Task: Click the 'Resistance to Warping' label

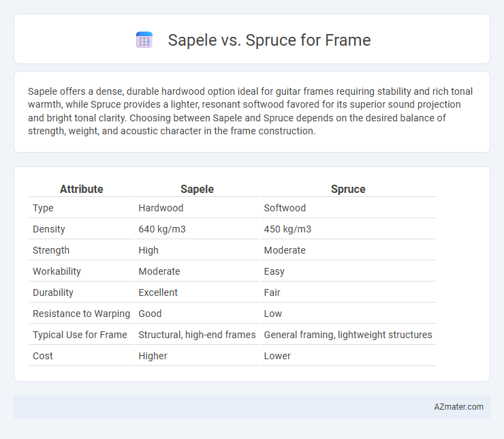Action: pyautogui.click(x=81, y=314)
